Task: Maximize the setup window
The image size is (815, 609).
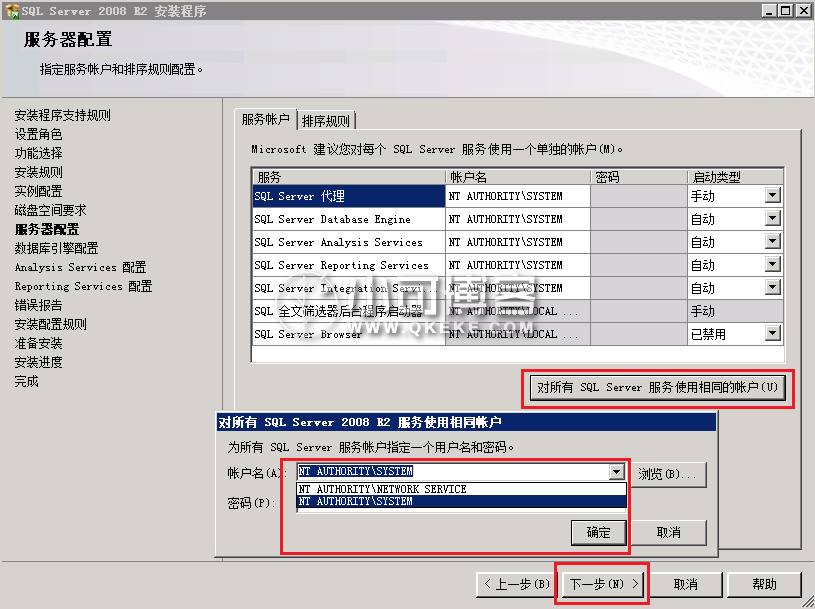Action: 786,10
